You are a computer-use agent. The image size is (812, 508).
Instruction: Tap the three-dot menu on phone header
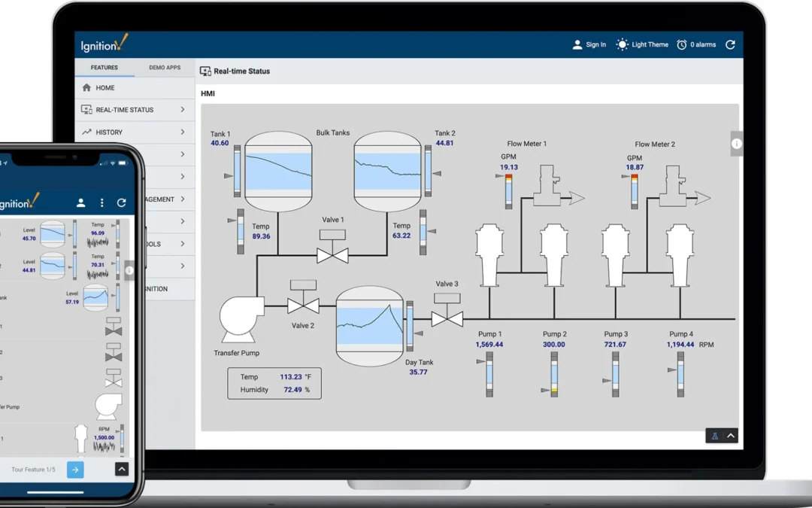[101, 202]
